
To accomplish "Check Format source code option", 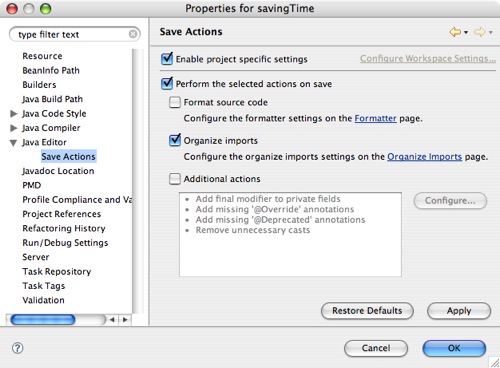I will (175, 102).
